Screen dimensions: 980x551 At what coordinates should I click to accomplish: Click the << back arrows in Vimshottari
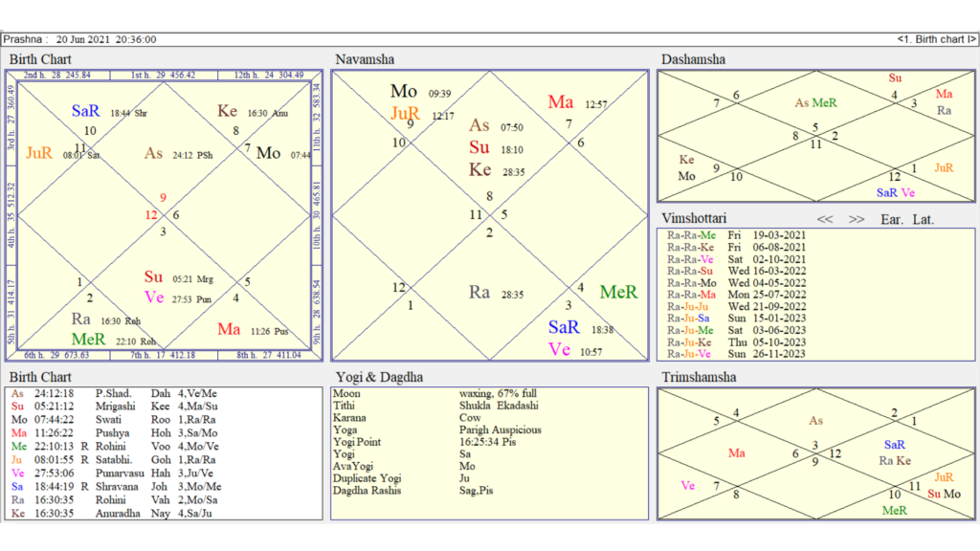[824, 219]
